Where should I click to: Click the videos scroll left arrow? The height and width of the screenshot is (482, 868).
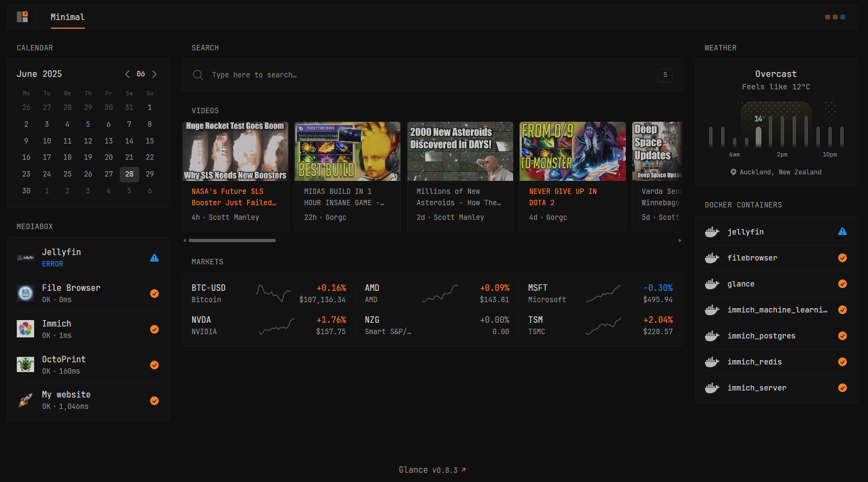click(x=185, y=240)
